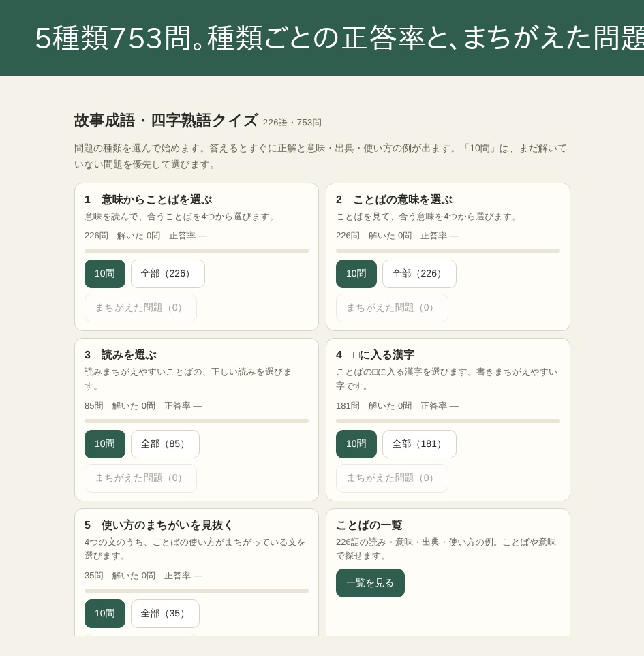Click まちがえた問題（0） in 意味からことばを選ぶ card
The width and height of the screenshot is (644, 656).
(140, 308)
